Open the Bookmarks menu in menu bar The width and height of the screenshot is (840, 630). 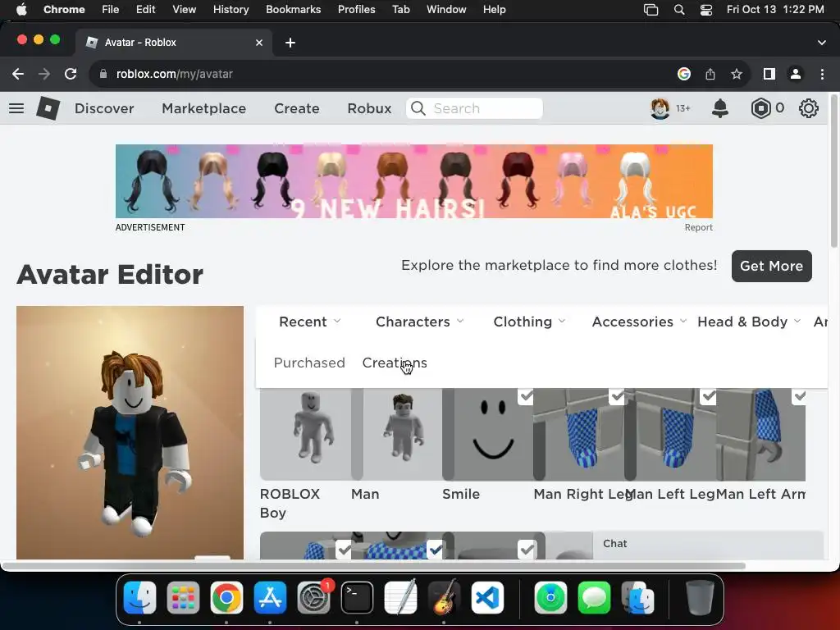coord(293,10)
